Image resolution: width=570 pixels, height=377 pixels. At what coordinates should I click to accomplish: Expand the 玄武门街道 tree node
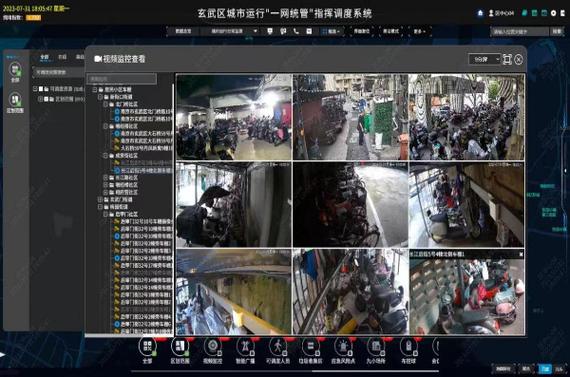pyautogui.click(x=100, y=200)
